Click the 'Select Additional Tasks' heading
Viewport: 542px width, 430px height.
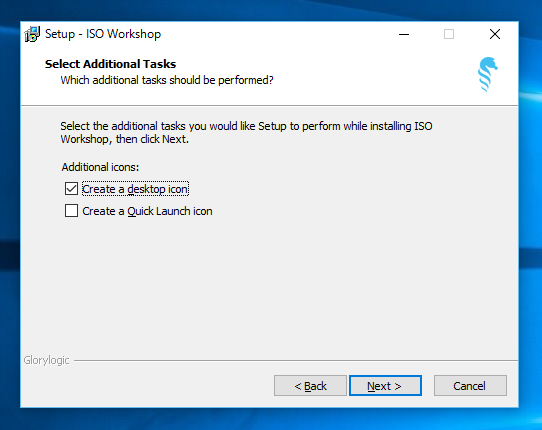110,64
